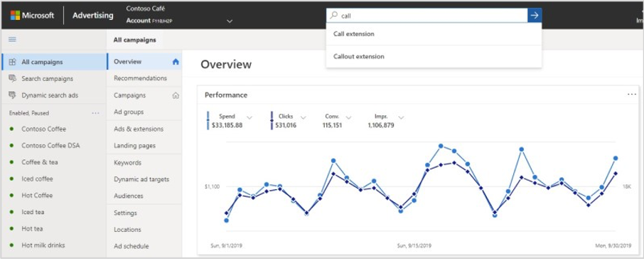Select the Contoso Coffee DSA campaign
The image size is (644, 259).
51,146
